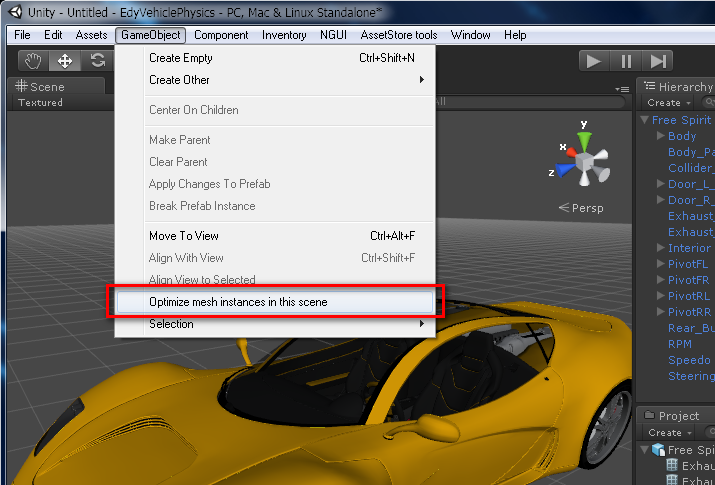Open Project Create dropdown

[669, 433]
